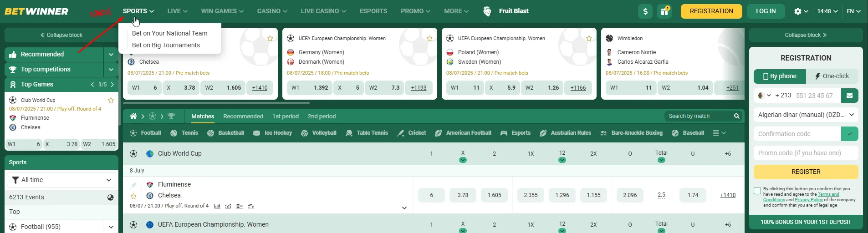This screenshot has width=868, height=233.
Task: Favorite the Top Games Club World Cup star
Action: 111,100
